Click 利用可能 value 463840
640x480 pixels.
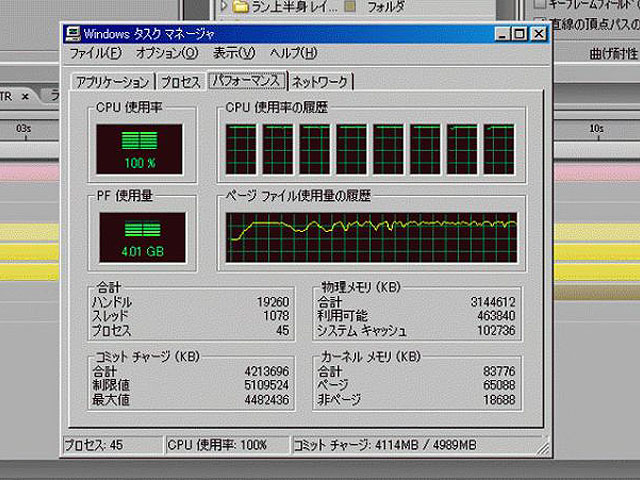[x=496, y=316]
